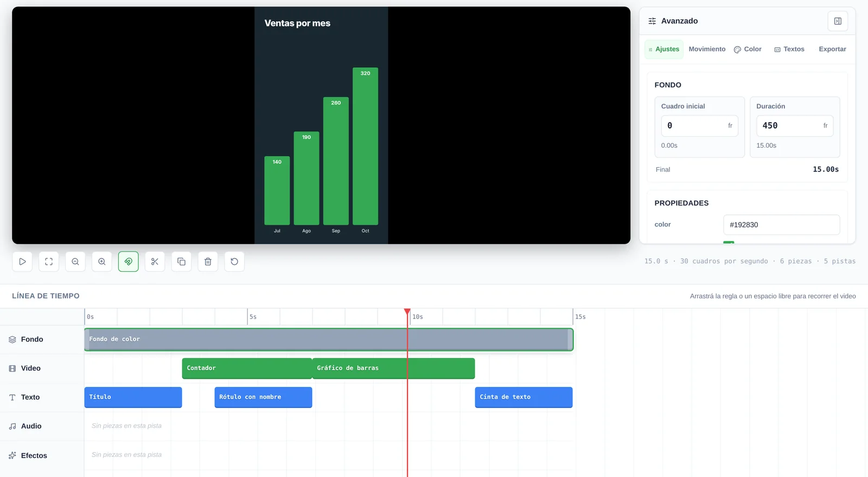Select the Contador clip on Video track
868x477 pixels.
click(247, 368)
